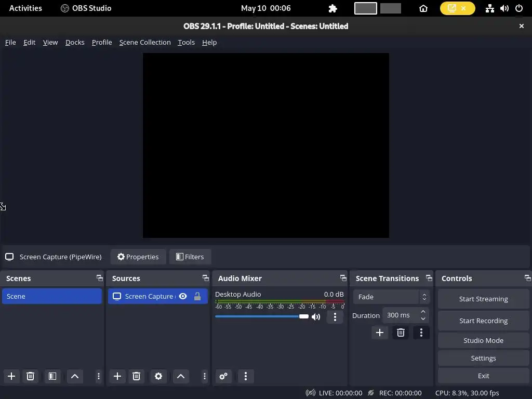Image resolution: width=532 pixels, height=399 pixels.
Task: Open Desktop Audio options menu dots
Action: coord(335,317)
